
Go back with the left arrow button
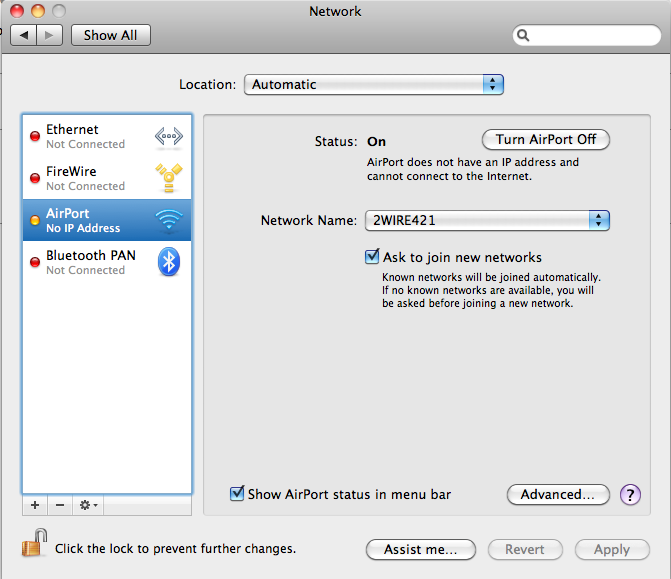[x=24, y=35]
